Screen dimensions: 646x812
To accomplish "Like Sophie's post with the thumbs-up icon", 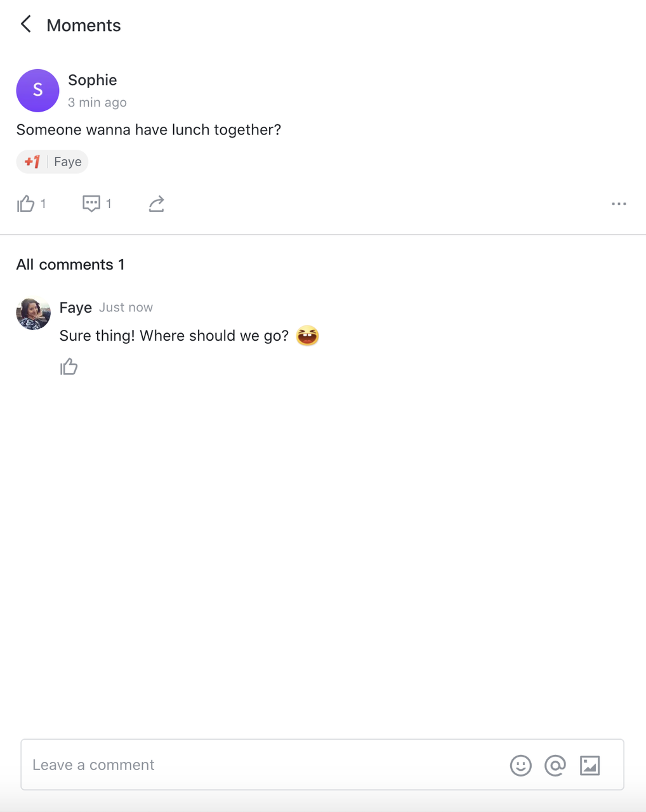I will click(x=26, y=204).
